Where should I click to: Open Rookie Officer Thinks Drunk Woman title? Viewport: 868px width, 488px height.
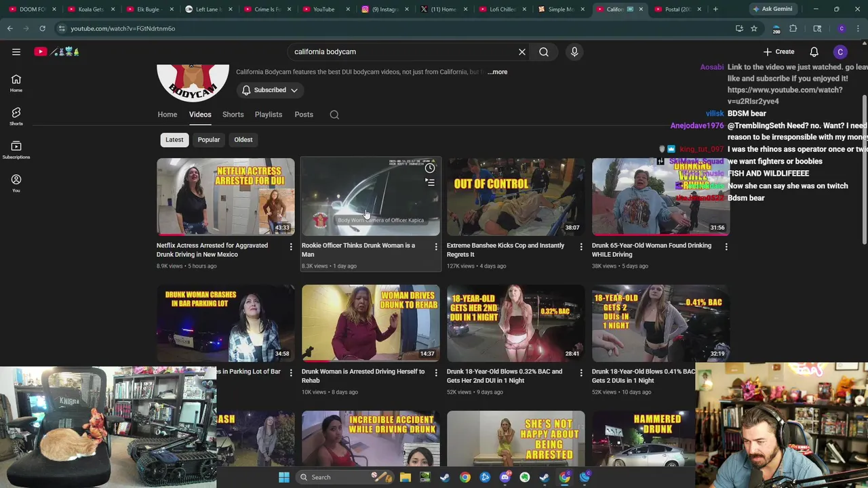tap(358, 250)
